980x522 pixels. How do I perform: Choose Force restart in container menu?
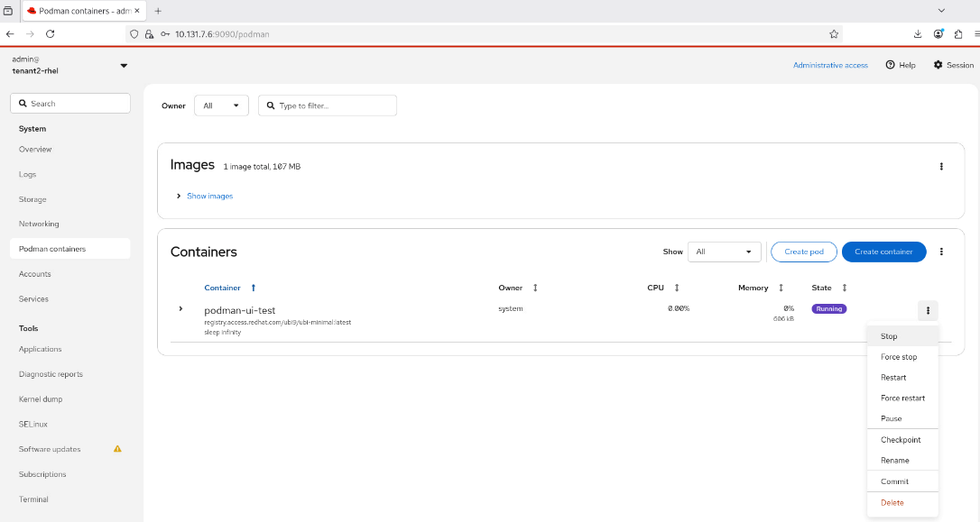902,398
